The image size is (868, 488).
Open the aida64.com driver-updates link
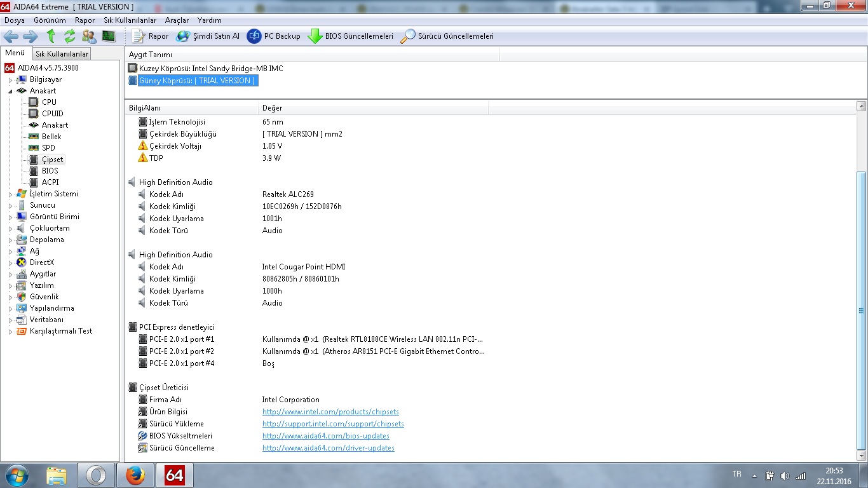(328, 448)
